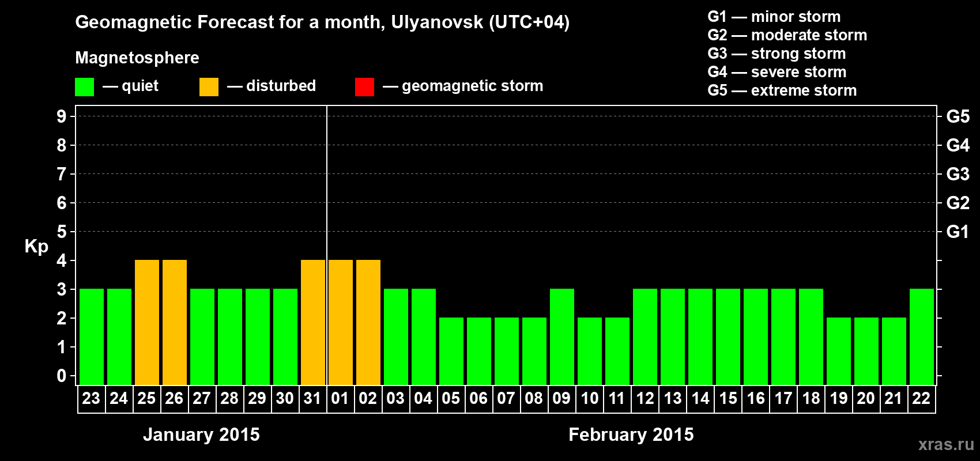Click the 'G1 — minor storm' legend line

774,17
